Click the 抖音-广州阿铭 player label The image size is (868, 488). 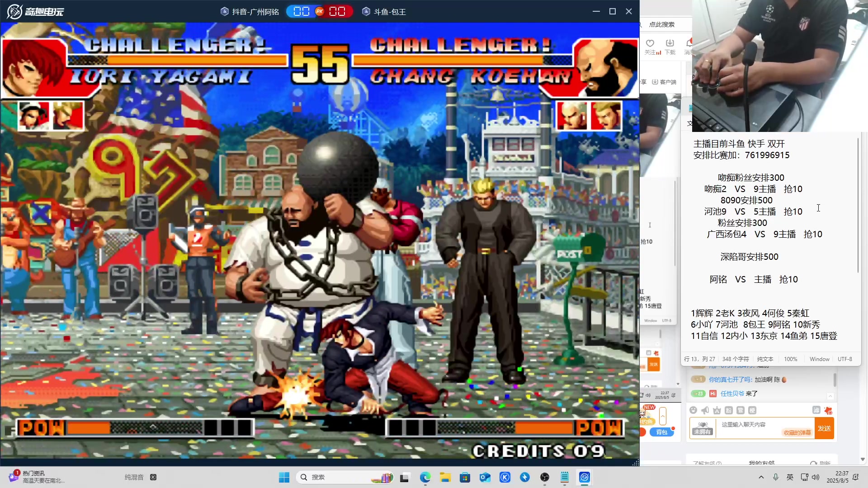(x=255, y=12)
